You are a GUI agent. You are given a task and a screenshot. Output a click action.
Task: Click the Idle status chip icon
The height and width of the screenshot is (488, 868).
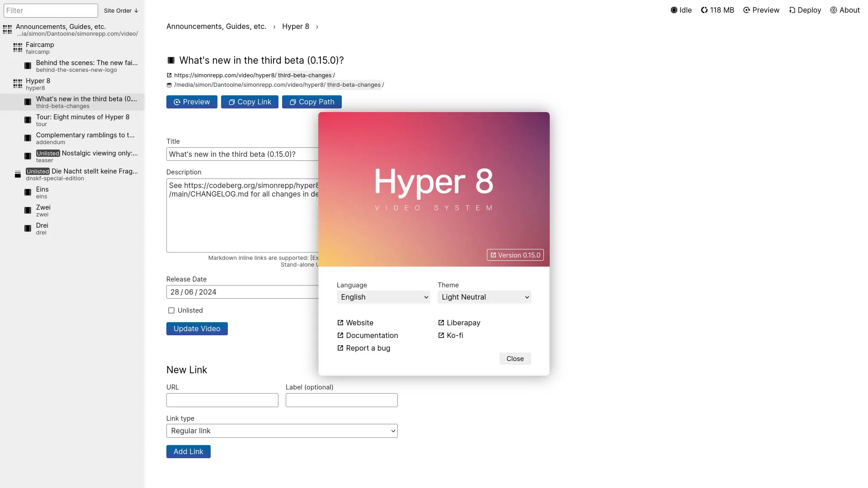tap(675, 9)
